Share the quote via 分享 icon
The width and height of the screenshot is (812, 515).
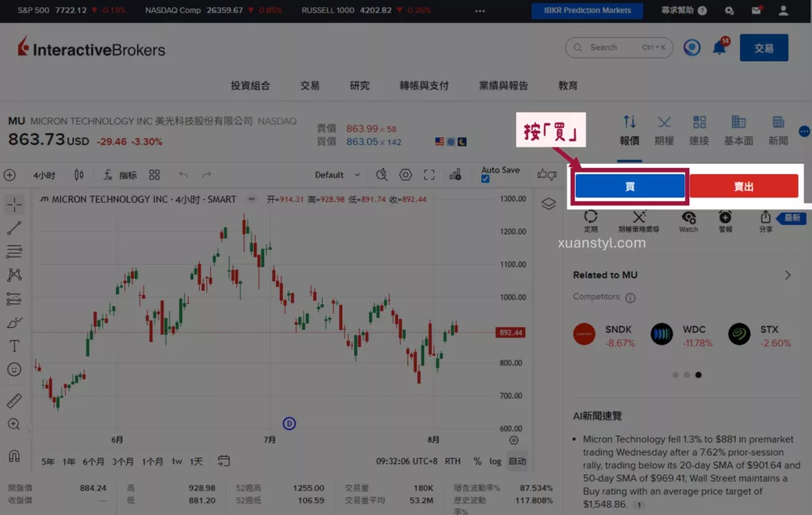click(765, 222)
